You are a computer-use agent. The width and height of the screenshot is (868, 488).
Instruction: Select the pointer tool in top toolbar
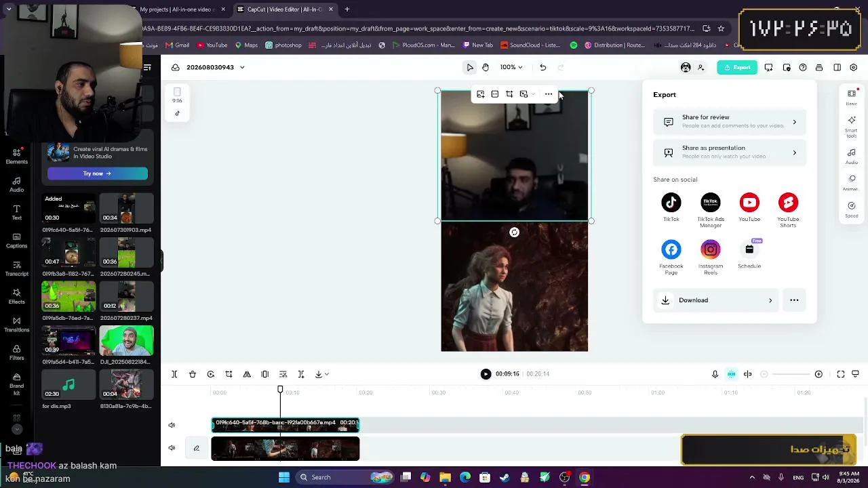tap(470, 67)
